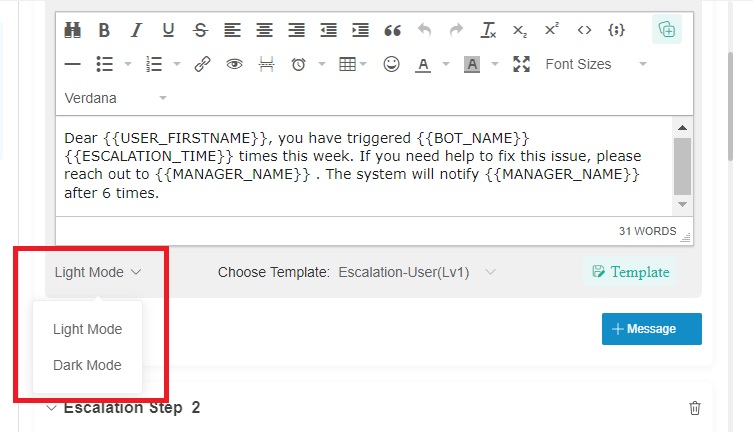
Task: Delete Escalation Step 2 with trash icon
Action: tap(695, 408)
